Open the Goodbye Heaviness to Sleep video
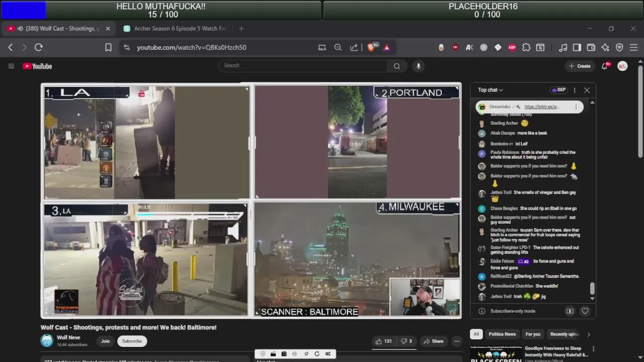Screen dimensions: 644x362 click(x=556, y=351)
